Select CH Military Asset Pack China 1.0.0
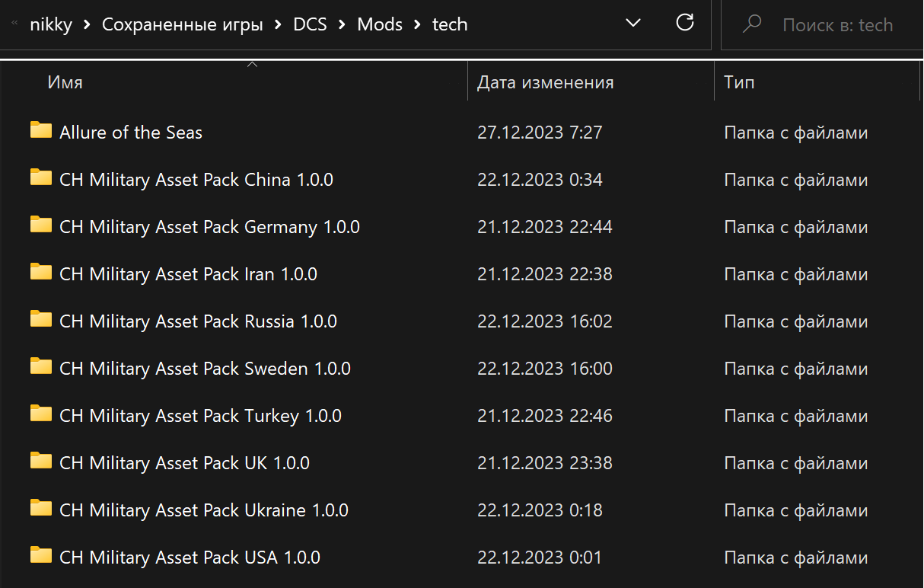This screenshot has width=924, height=588. coord(196,180)
